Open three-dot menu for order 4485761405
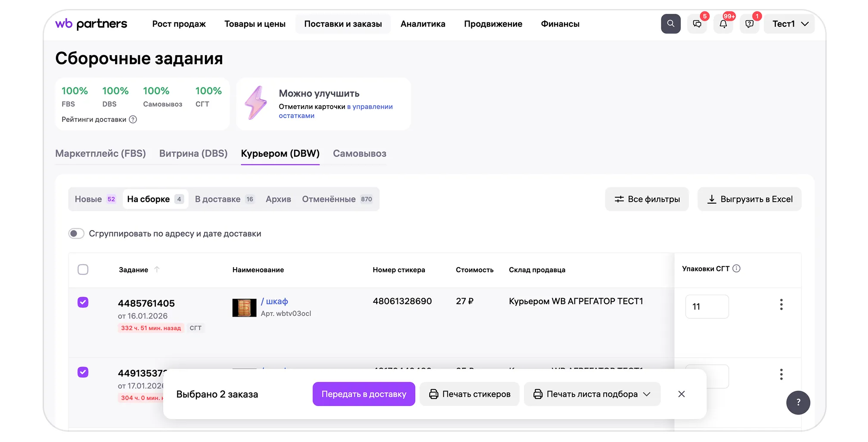 click(x=781, y=305)
